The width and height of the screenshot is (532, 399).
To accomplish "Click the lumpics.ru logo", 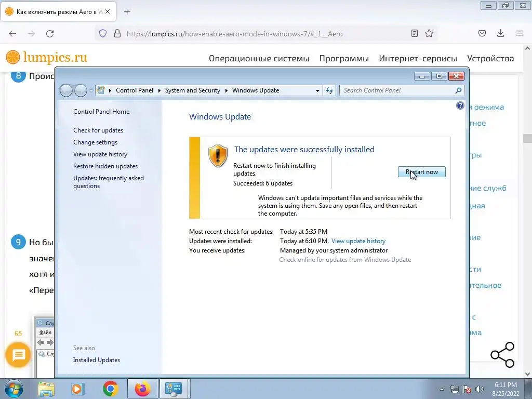I will pyautogui.click(x=46, y=57).
